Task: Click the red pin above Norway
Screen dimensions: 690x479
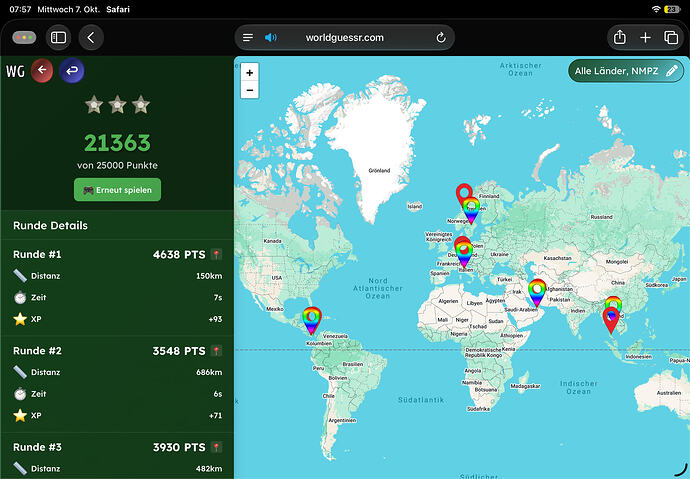Action: (x=463, y=192)
